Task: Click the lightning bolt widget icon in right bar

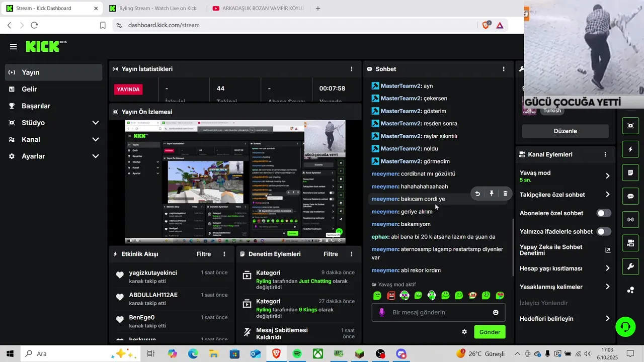Action: click(x=630, y=149)
